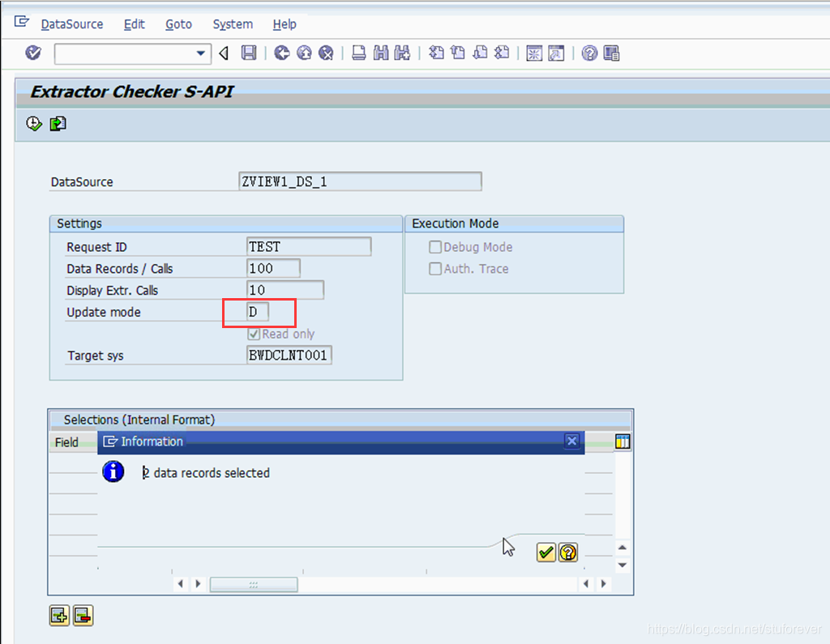Click the yellow Exit arrow icon

pos(304,53)
